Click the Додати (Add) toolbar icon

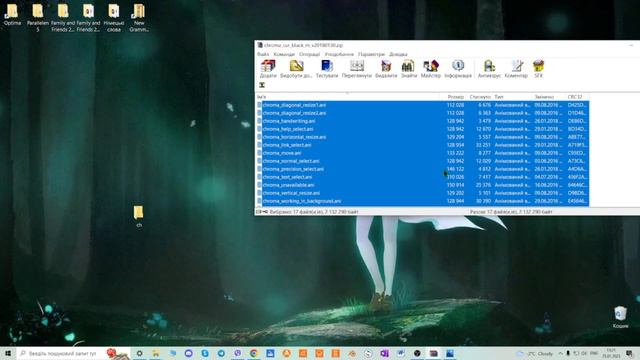click(268, 69)
